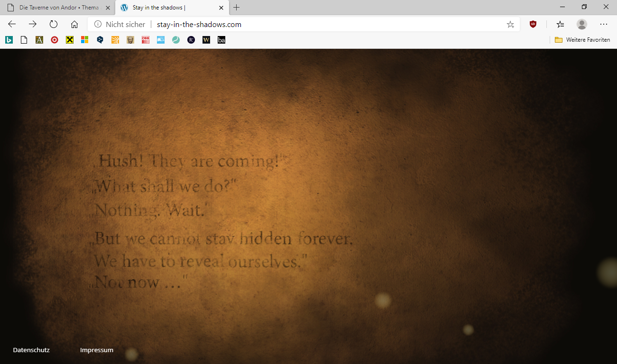The width and height of the screenshot is (617, 364).
Task: Open the Impressum link
Action: (97, 350)
